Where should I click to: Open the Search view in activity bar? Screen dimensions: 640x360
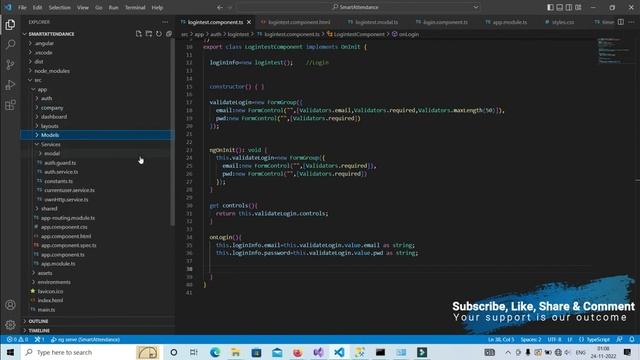(10, 44)
